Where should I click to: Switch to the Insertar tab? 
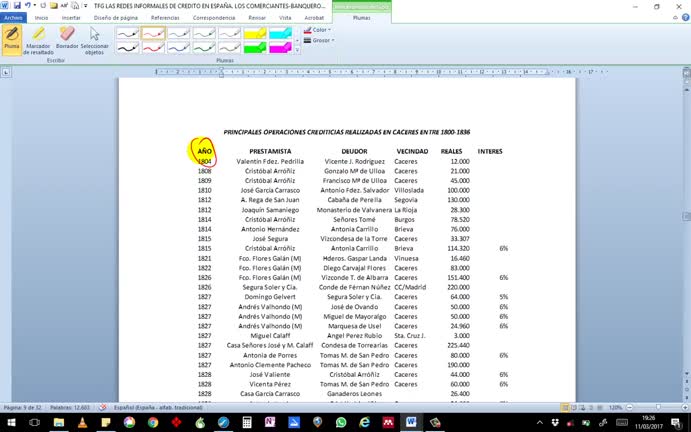pos(71,18)
